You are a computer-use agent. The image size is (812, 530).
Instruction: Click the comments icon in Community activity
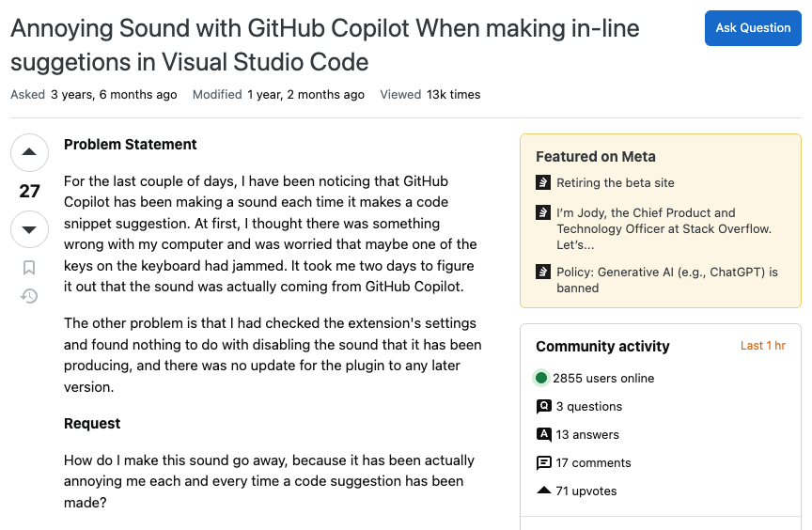(543, 462)
